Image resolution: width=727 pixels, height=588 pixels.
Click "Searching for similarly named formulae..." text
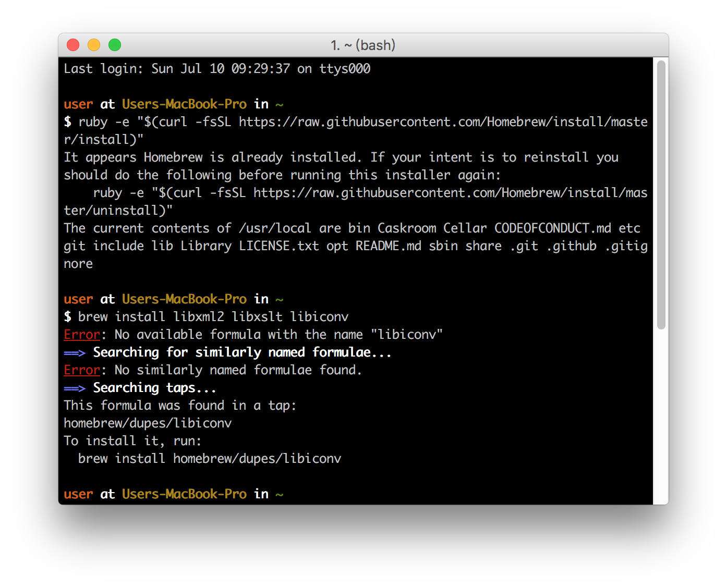tap(242, 352)
